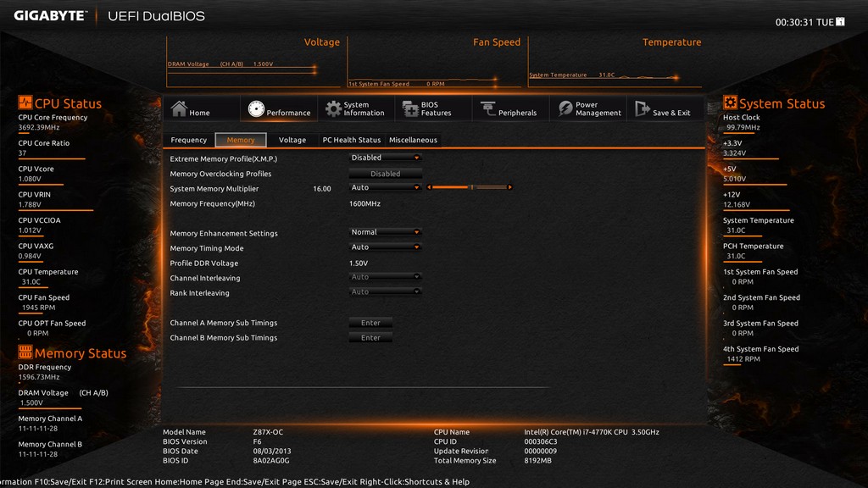Open the Memory Timing Mode dropdown
The width and height of the screenshot is (868, 488).
pyautogui.click(x=386, y=247)
